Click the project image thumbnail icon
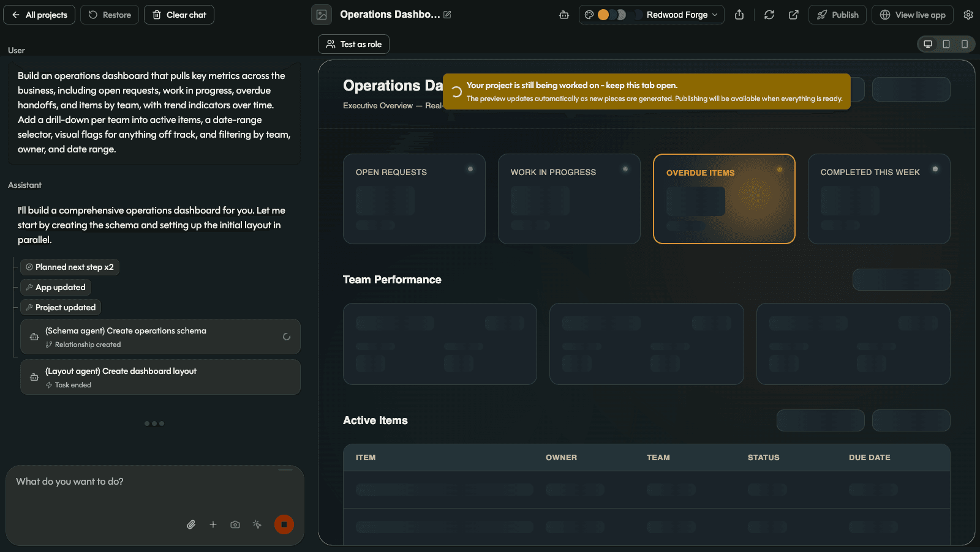The image size is (980, 552). [x=322, y=15]
